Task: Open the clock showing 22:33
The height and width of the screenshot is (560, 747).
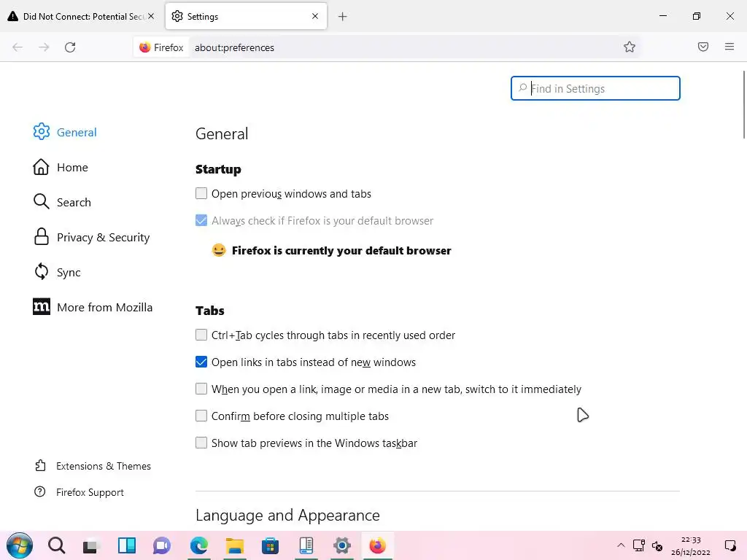Action: coord(691,545)
